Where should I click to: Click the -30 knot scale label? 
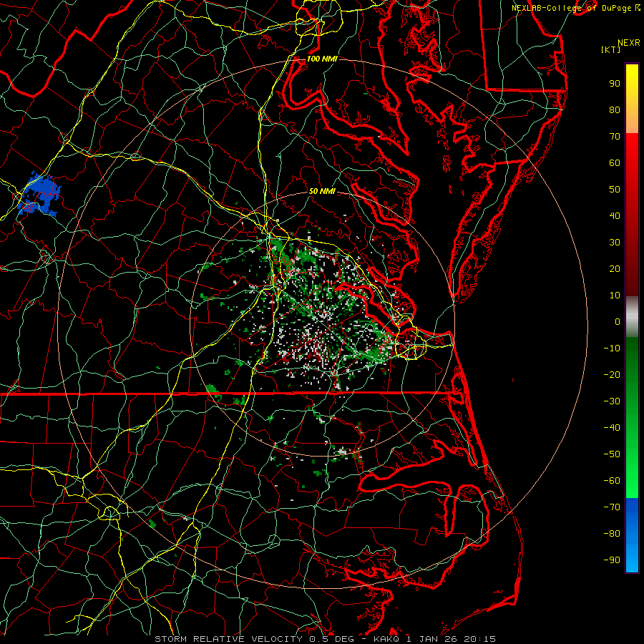612,401
